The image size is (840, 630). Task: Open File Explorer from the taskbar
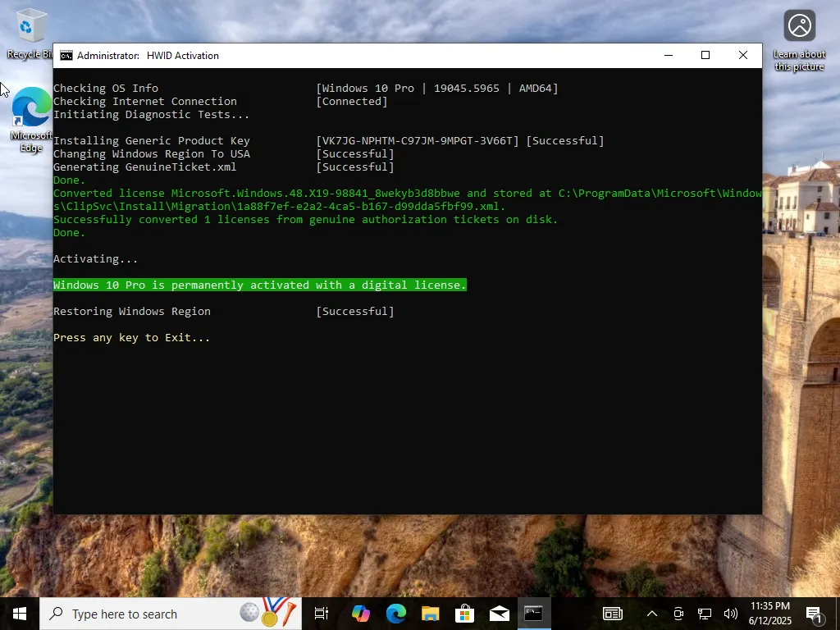[430, 614]
